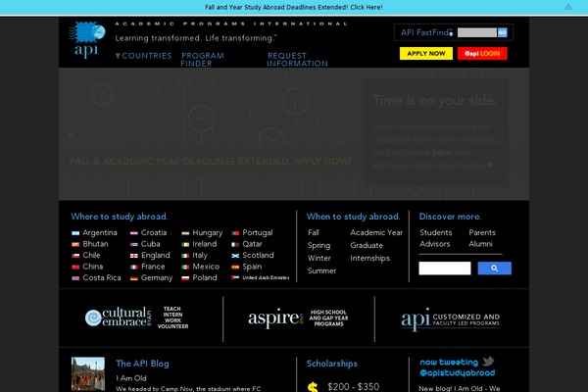
Task: Click the deadlines extended top banner
Action: [293, 7]
